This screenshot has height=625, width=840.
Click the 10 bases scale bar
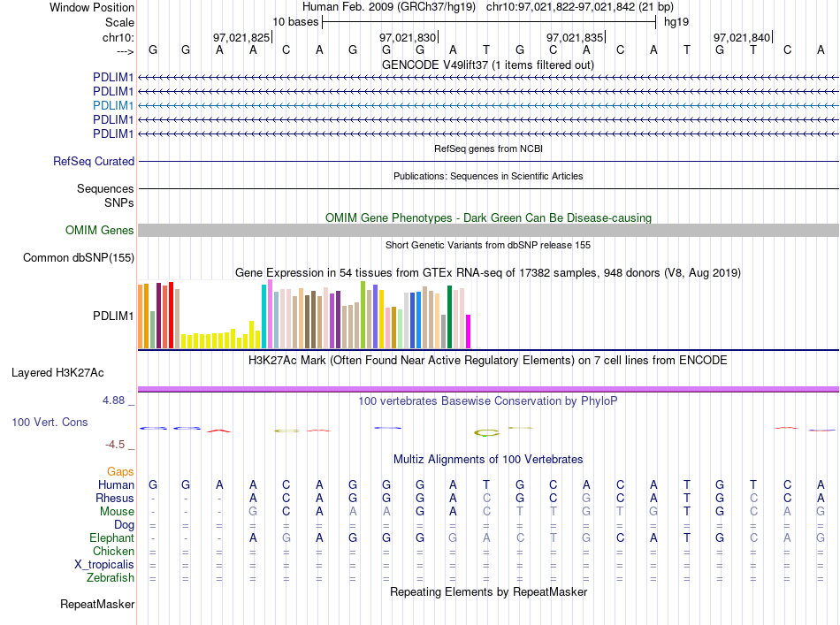coord(489,22)
